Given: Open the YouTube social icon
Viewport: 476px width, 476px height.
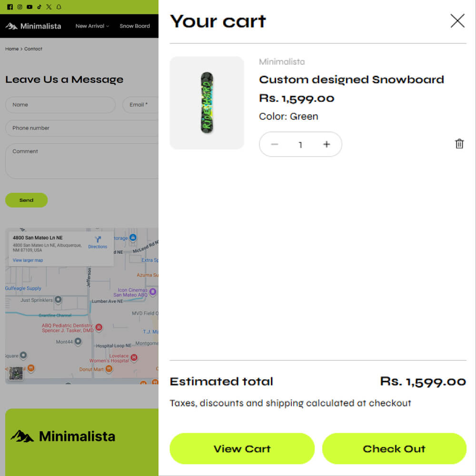Looking at the screenshot, I should 30,7.
